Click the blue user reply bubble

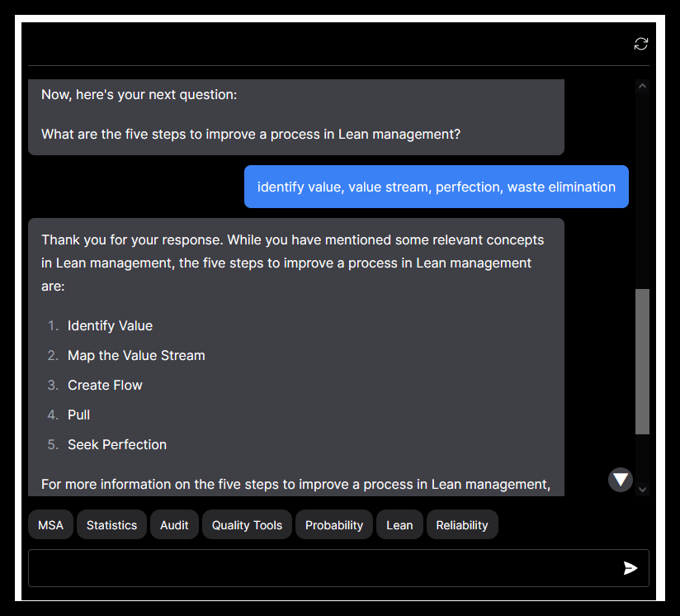pos(436,187)
